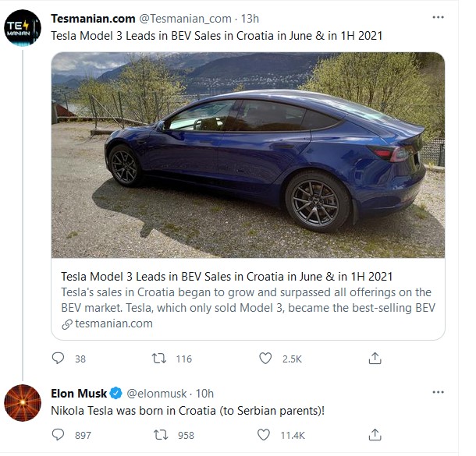Open the @Tesmanian_com handle
Image resolution: width=476 pixels, height=456 pixels.
185,18
